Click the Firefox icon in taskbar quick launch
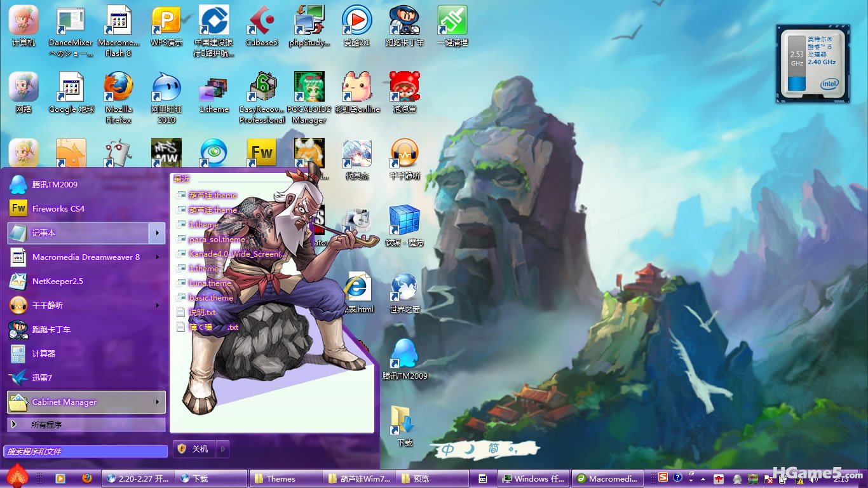Viewport: 868px width, 488px height. click(87, 478)
